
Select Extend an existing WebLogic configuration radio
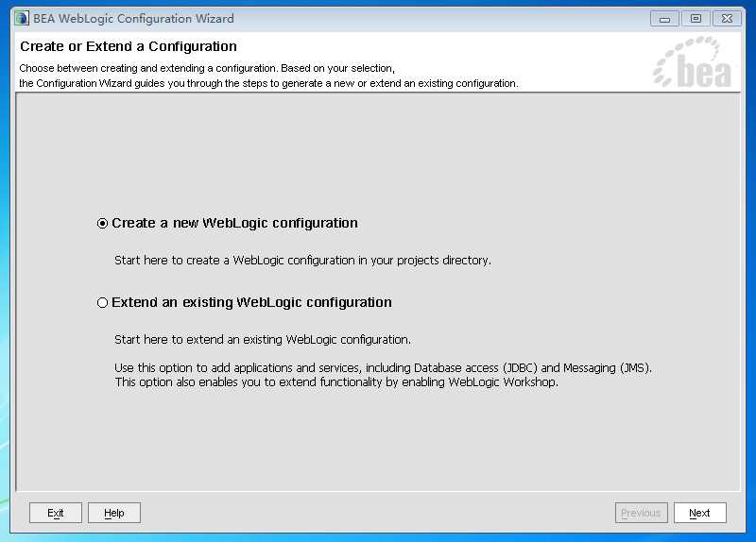tap(102, 302)
